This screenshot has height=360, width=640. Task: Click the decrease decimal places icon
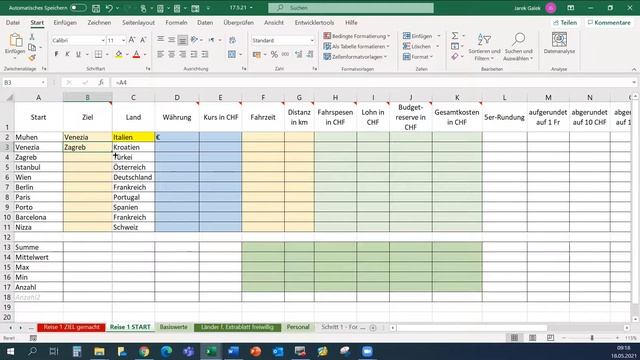point(310,54)
